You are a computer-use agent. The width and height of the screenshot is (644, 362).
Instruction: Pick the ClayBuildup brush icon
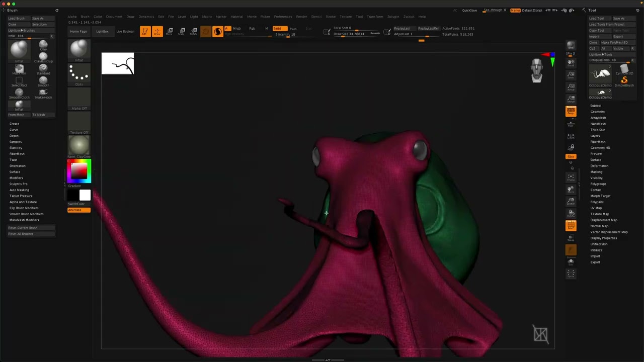pyautogui.click(x=43, y=57)
